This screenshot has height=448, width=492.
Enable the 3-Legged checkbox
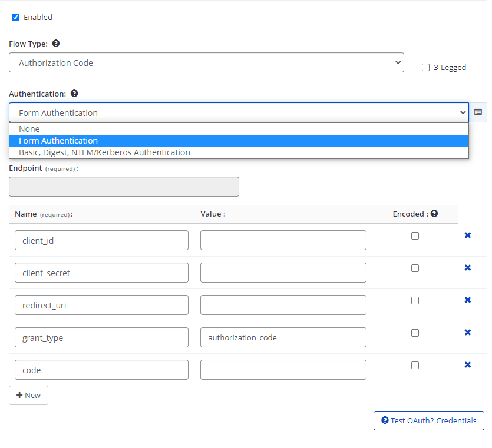[x=425, y=67]
